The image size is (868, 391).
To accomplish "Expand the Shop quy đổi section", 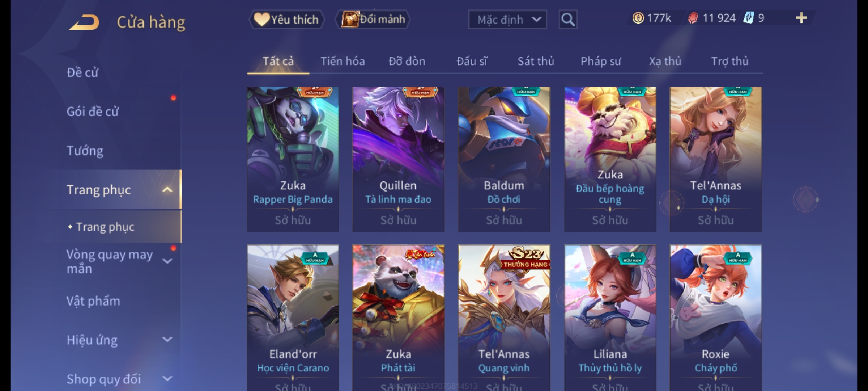I will click(167, 379).
